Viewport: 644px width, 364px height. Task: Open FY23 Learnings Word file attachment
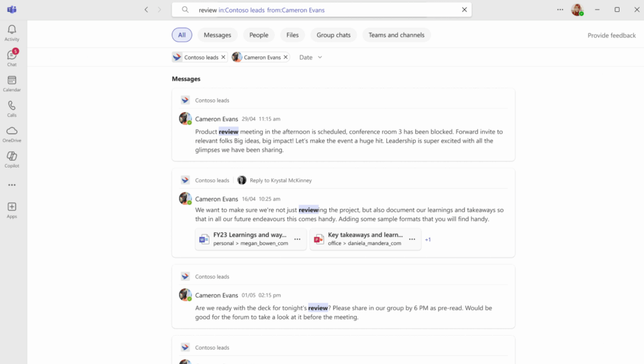pos(250,239)
